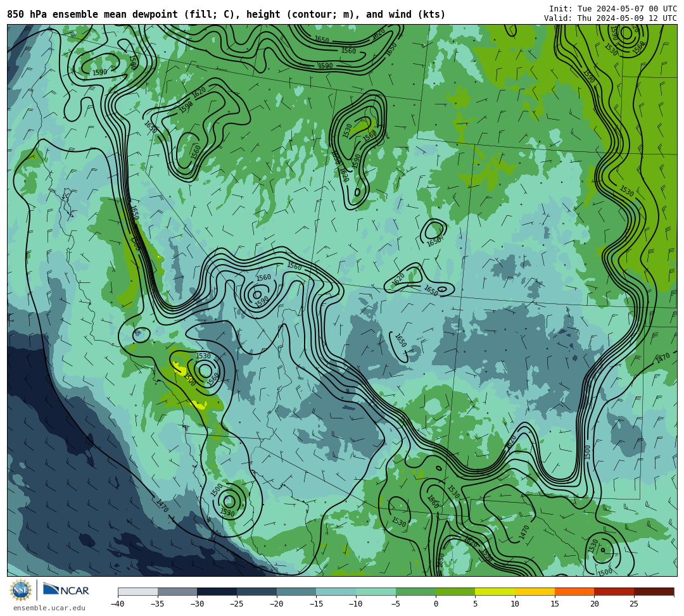Viewport: 684px width, 616px height.
Task: Pick the medium green -5 to 0 swatch
Action: 415,591
